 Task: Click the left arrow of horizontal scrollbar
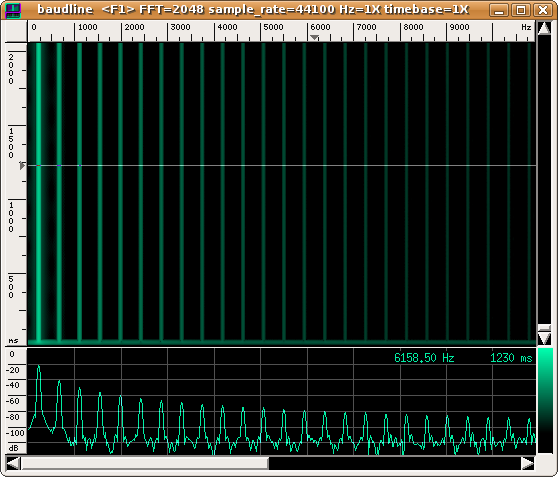pos(13,463)
